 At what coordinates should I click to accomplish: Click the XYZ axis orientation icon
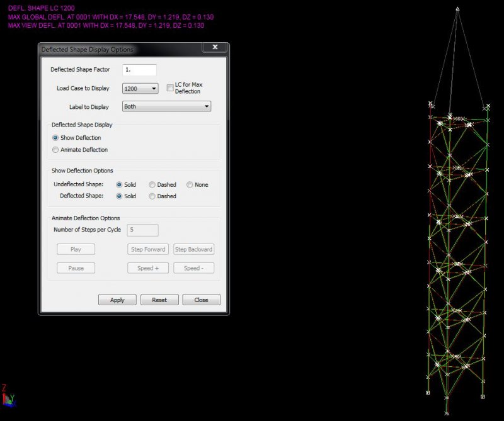pyautogui.click(x=8, y=396)
